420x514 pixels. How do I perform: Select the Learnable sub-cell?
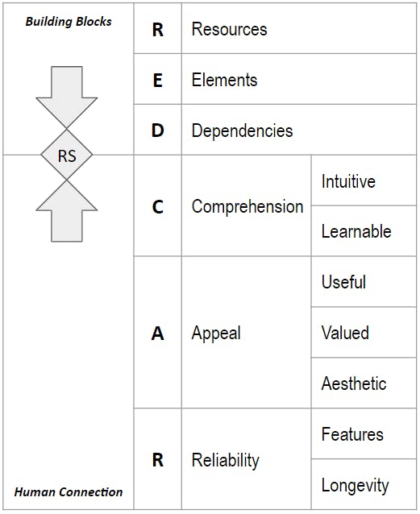(364, 231)
